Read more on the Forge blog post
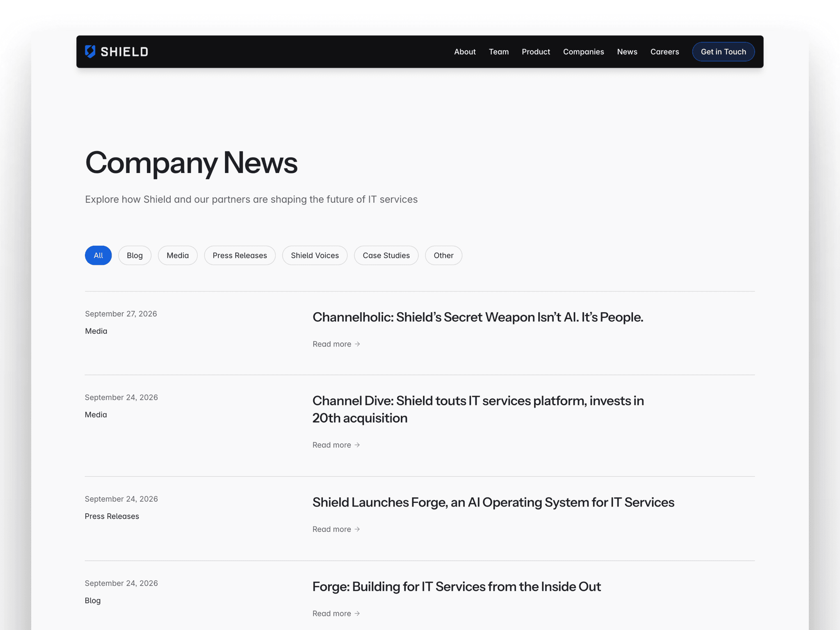 [x=336, y=613]
